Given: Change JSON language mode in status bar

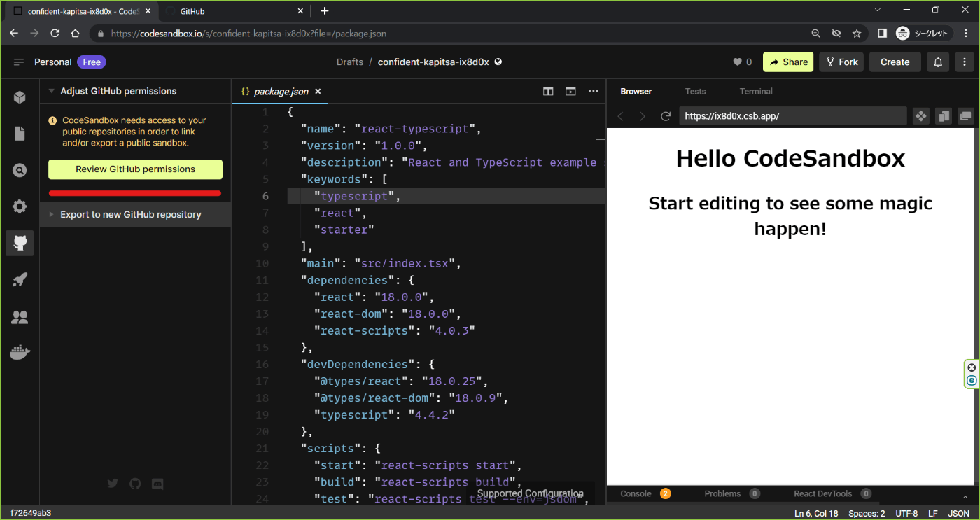Looking at the screenshot, I should [958, 514].
